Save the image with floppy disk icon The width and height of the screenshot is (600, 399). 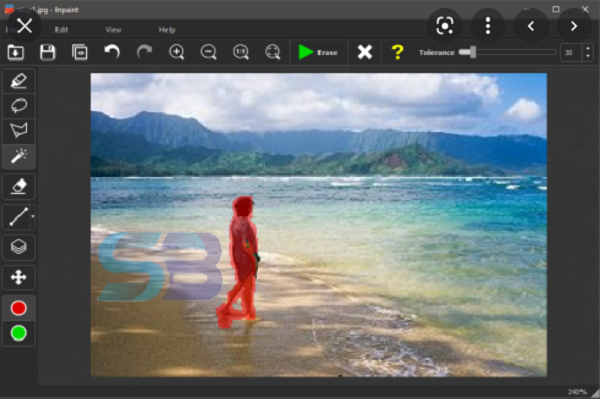47,52
